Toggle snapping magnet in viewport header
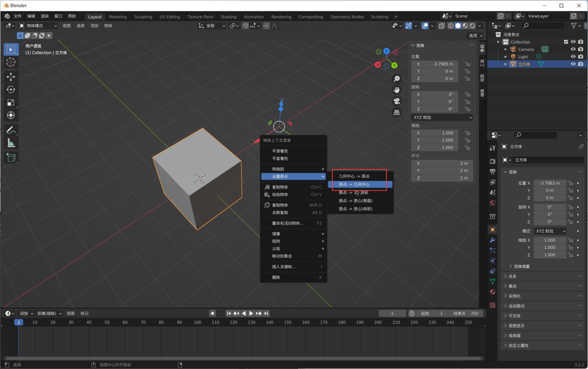Viewport: 588px width, 369px height. [x=245, y=26]
